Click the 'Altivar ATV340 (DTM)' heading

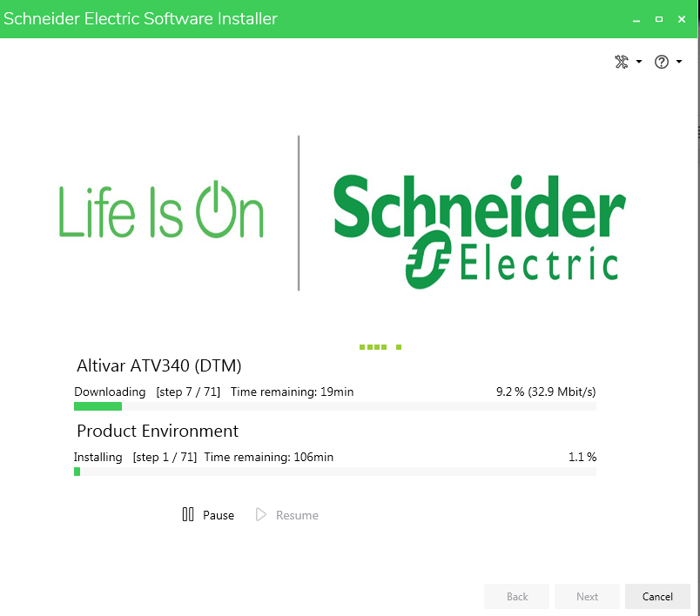point(159,365)
